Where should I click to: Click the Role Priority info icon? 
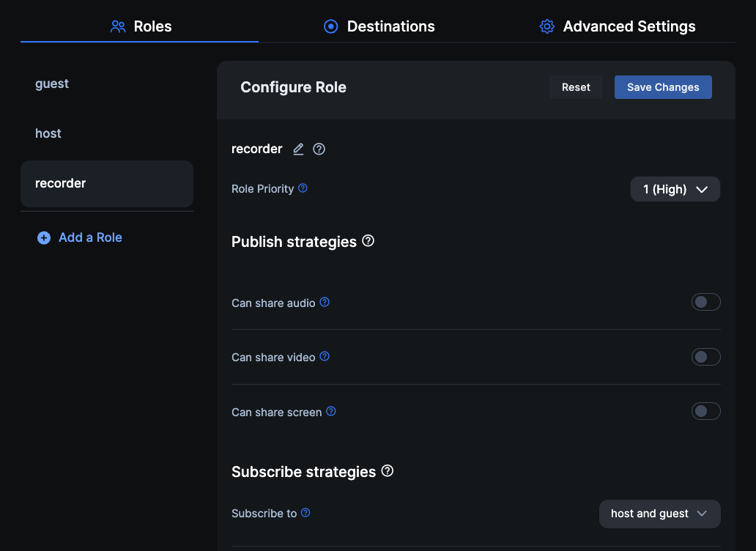coord(303,188)
